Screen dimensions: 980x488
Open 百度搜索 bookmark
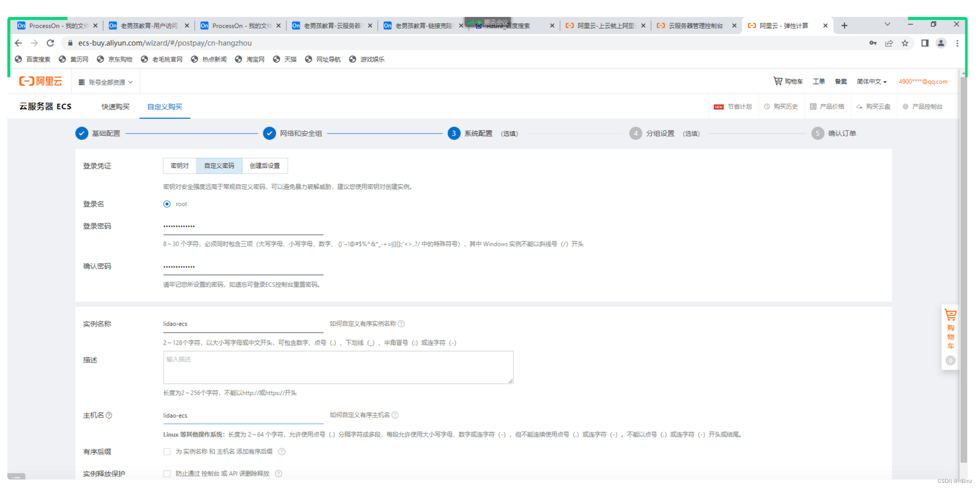point(33,59)
